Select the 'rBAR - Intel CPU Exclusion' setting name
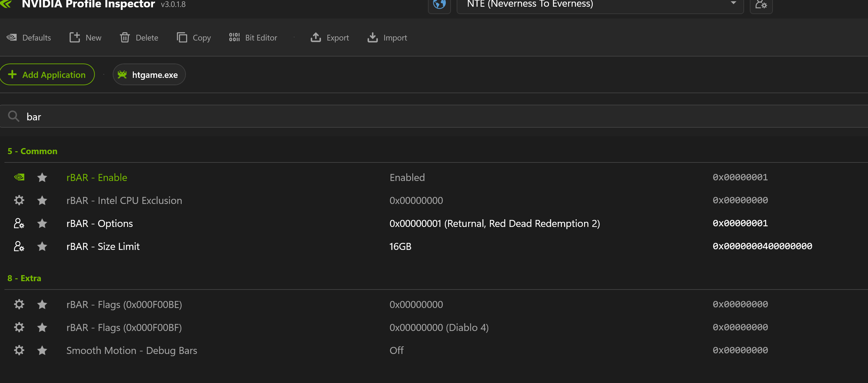The width and height of the screenshot is (868, 383). point(124,200)
